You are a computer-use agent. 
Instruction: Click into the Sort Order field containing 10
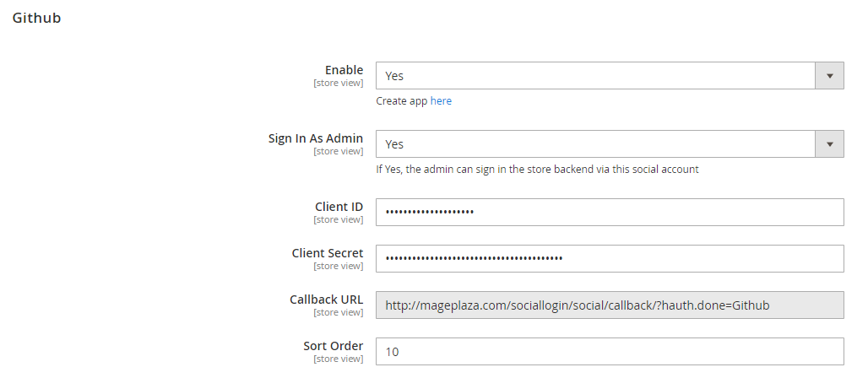pos(610,352)
